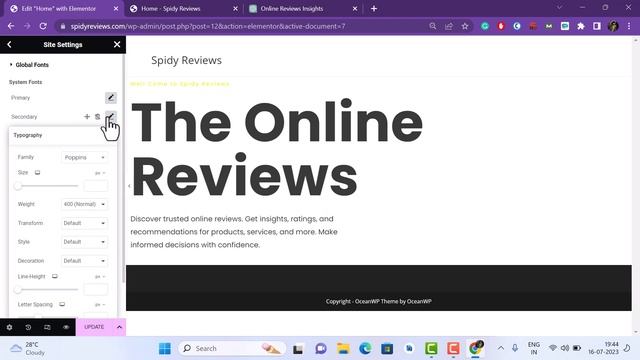
Task: Open the browser Extensions puzzle icon
Action: (581, 26)
